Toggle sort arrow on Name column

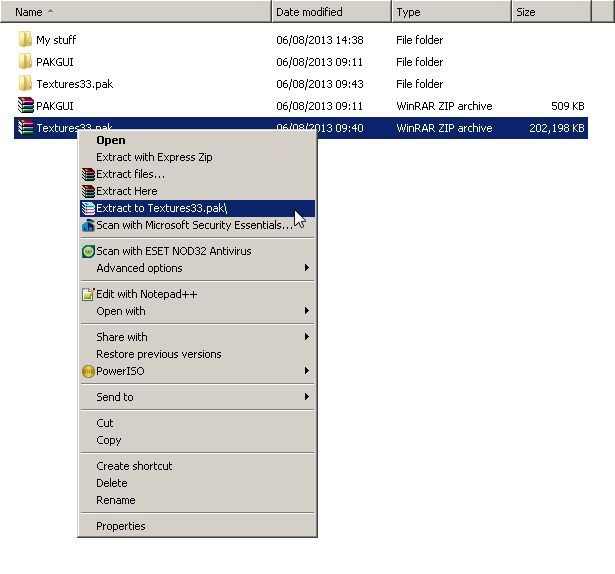click(50, 11)
